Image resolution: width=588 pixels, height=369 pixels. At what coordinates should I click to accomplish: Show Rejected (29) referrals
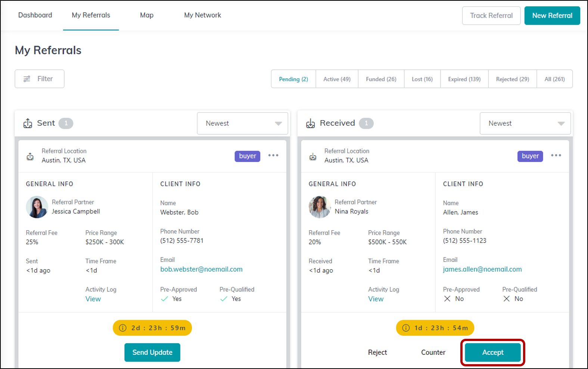click(x=513, y=79)
